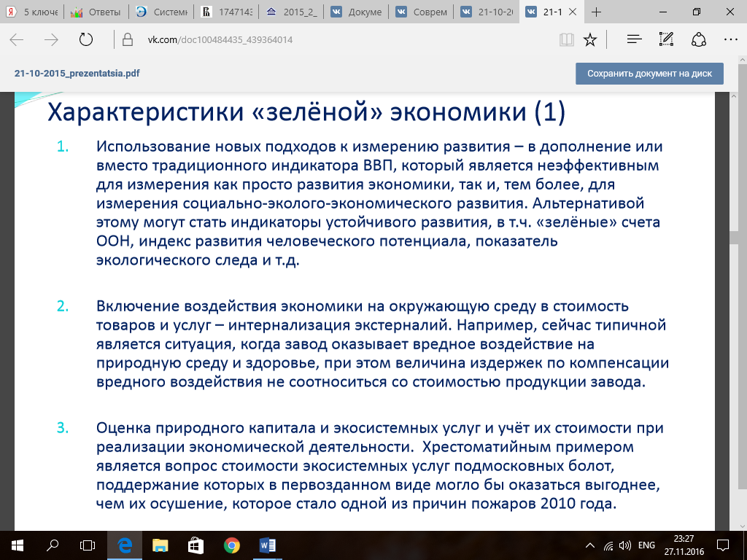The image size is (747, 560).
Task: Open Google Chrome from the taskbar
Action: click(231, 545)
